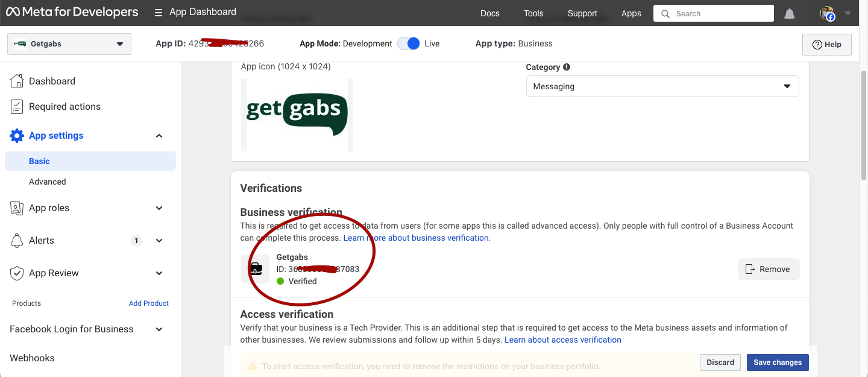Open the Support menu
This screenshot has width=868, height=377.
point(582,13)
